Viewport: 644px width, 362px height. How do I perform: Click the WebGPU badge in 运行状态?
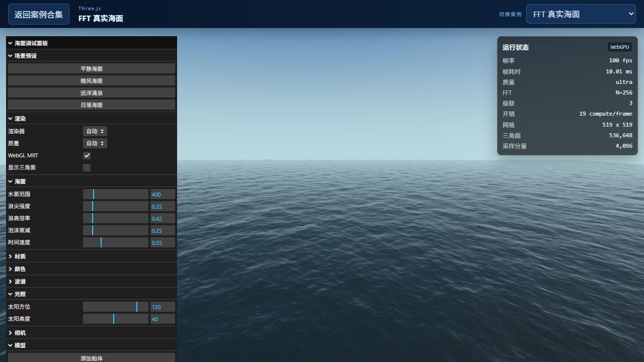(620, 47)
